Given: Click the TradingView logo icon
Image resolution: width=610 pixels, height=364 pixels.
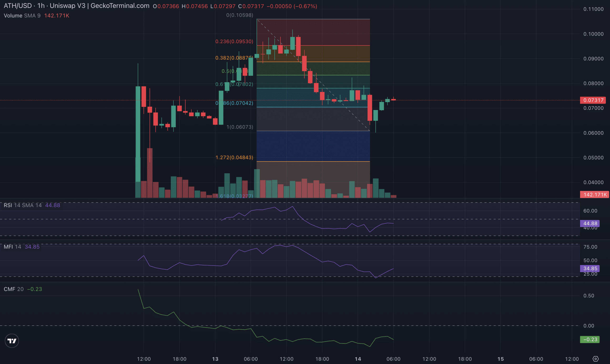Looking at the screenshot, I should [x=12, y=341].
